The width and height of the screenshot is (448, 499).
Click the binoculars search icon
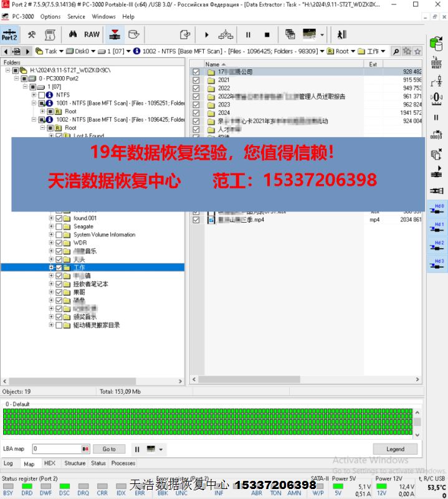tap(73, 34)
